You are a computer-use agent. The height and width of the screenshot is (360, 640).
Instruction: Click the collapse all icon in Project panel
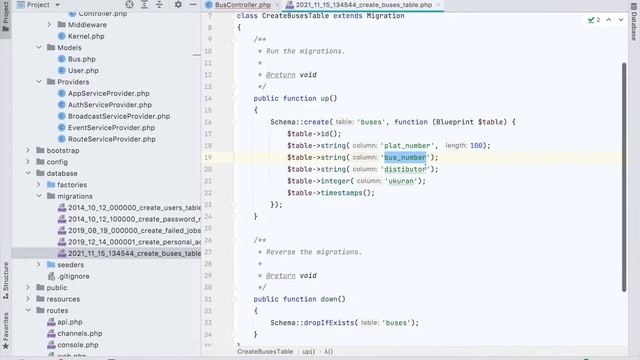coord(159,5)
